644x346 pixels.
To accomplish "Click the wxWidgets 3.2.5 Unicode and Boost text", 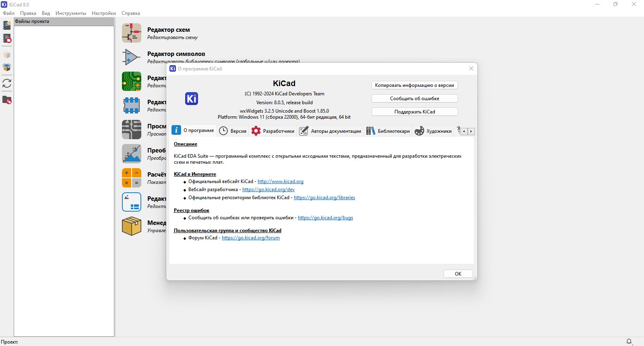I will point(285,111).
